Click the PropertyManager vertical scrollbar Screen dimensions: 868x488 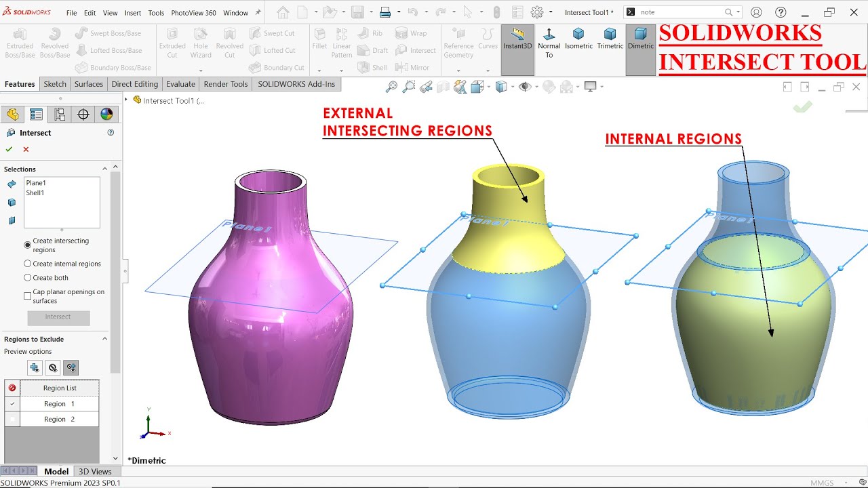(x=115, y=271)
